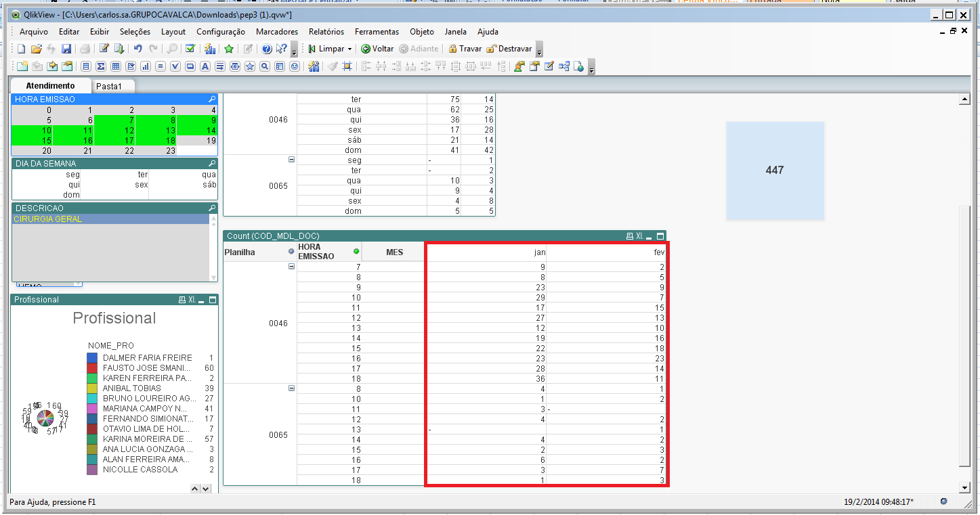Screen dimensions: 980x515
Task: Open the Limpar dropdown arrow
Action: pyautogui.click(x=349, y=49)
